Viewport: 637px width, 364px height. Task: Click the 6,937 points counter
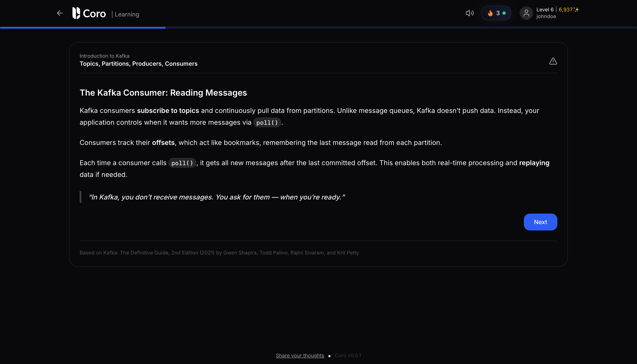click(x=566, y=10)
